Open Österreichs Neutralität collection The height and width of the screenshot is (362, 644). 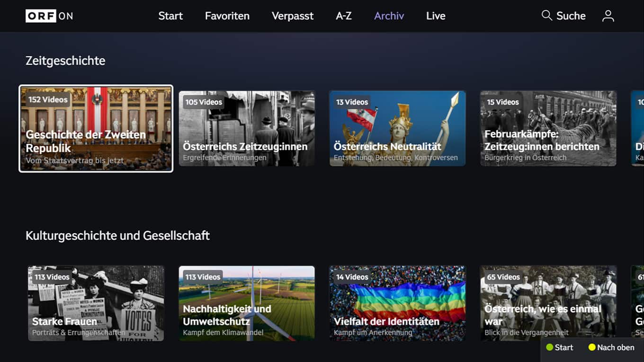(397, 128)
